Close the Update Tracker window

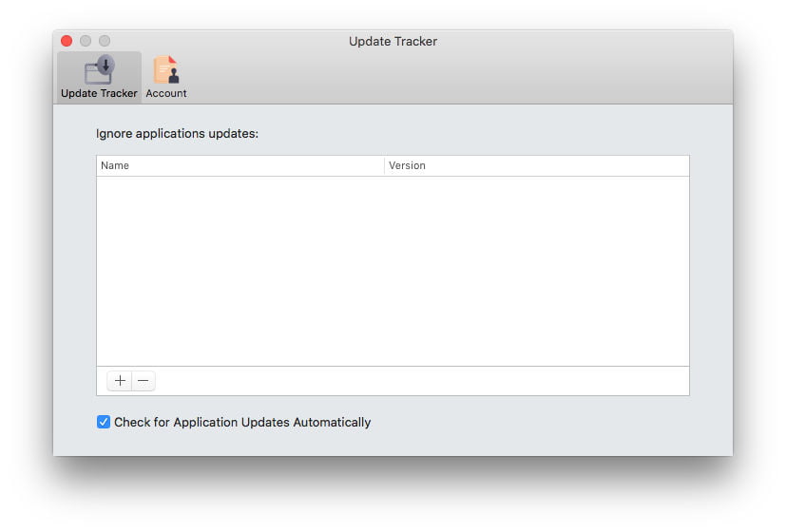pos(67,41)
